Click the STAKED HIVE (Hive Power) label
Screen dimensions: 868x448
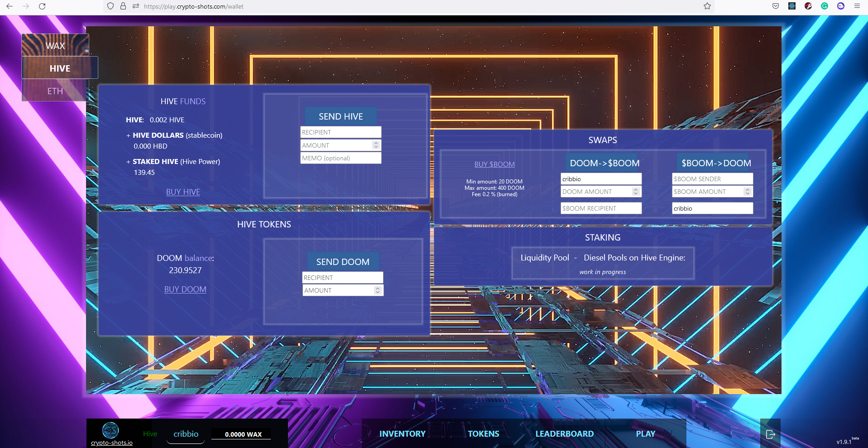[177, 161]
